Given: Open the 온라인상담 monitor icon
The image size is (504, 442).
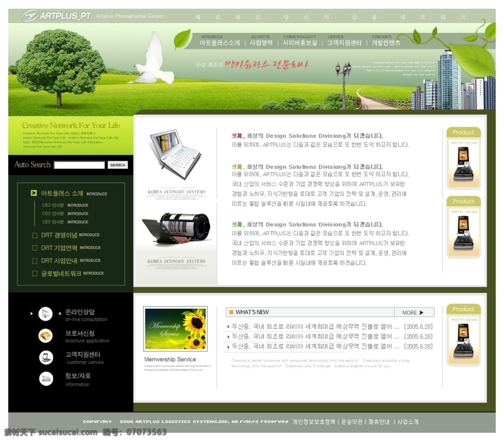Looking at the screenshot, I should (45, 314).
